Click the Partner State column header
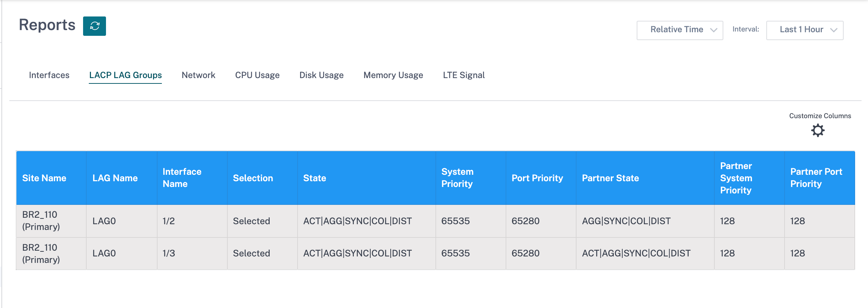This screenshot has width=868, height=308. point(645,178)
